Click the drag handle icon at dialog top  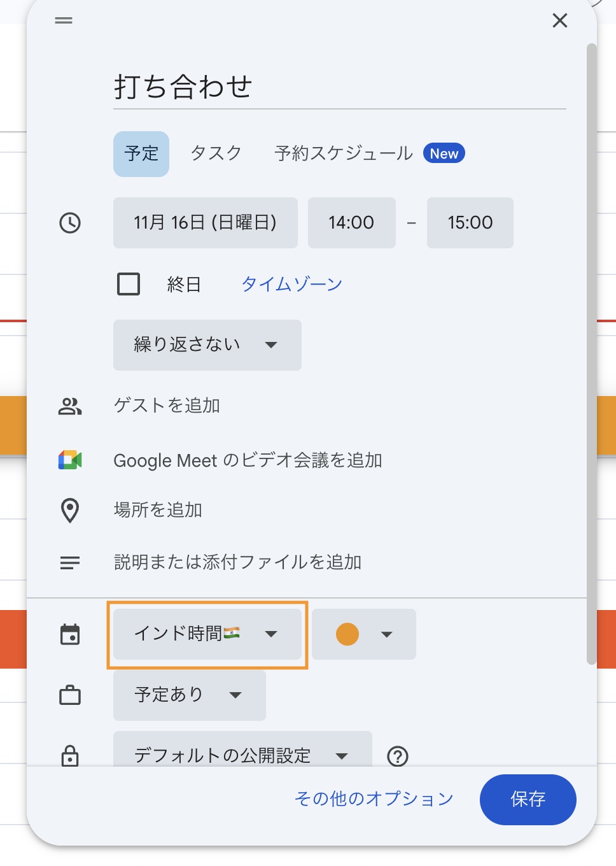click(64, 21)
